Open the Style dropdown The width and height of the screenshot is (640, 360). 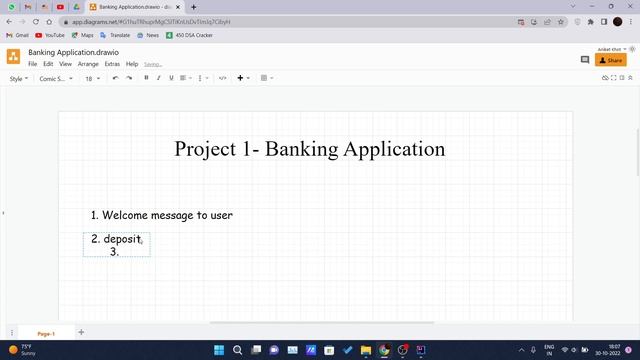[x=19, y=78]
